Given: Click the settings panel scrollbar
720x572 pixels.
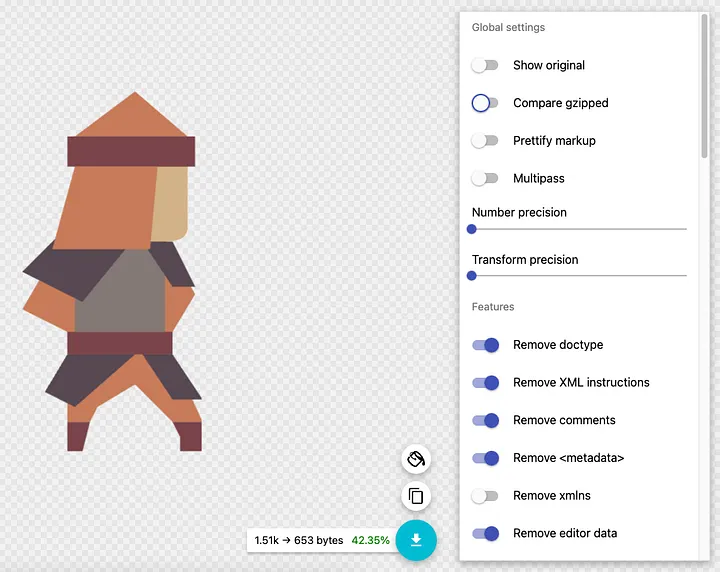Looking at the screenshot, I should [705, 86].
